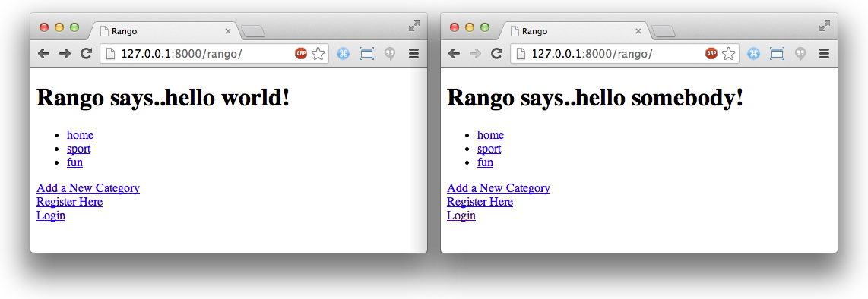This screenshot has width=868, height=299.
Task: Click Register Here in left window
Action: coord(70,202)
